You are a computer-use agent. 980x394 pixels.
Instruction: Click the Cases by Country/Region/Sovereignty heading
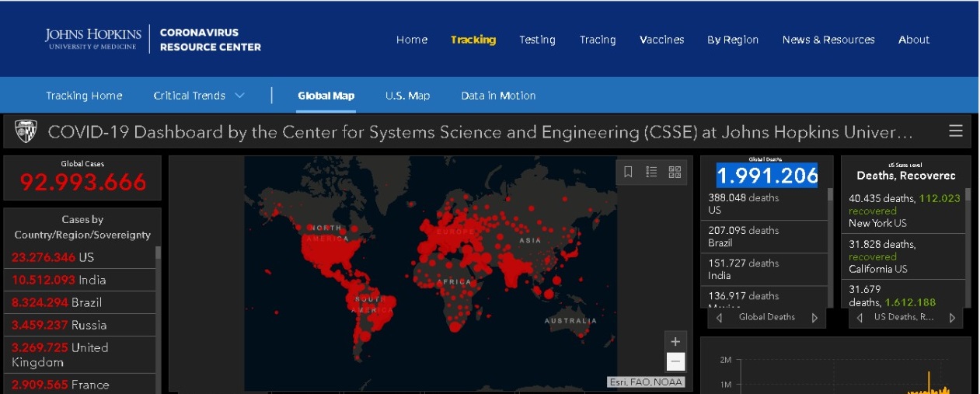(82, 227)
